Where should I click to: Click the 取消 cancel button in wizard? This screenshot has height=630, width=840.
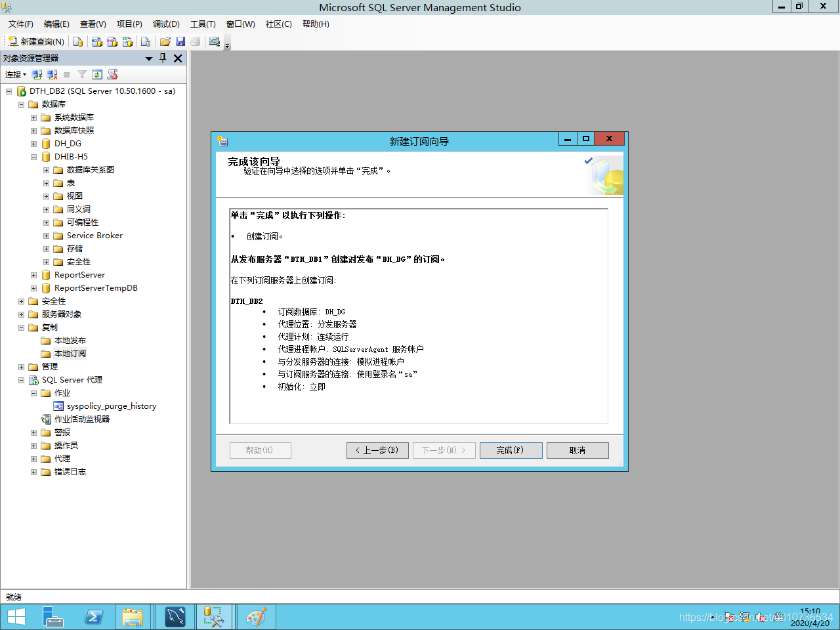pos(577,450)
